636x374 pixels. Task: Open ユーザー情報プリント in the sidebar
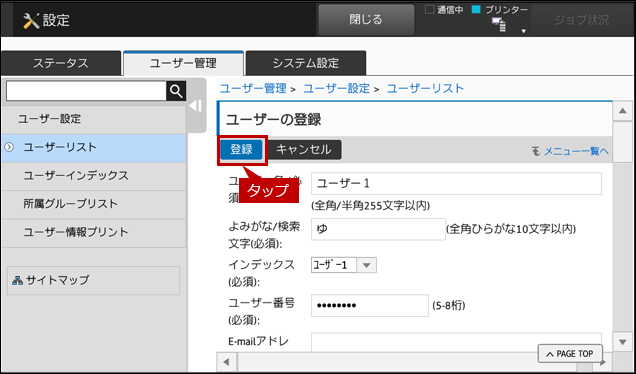(93, 232)
